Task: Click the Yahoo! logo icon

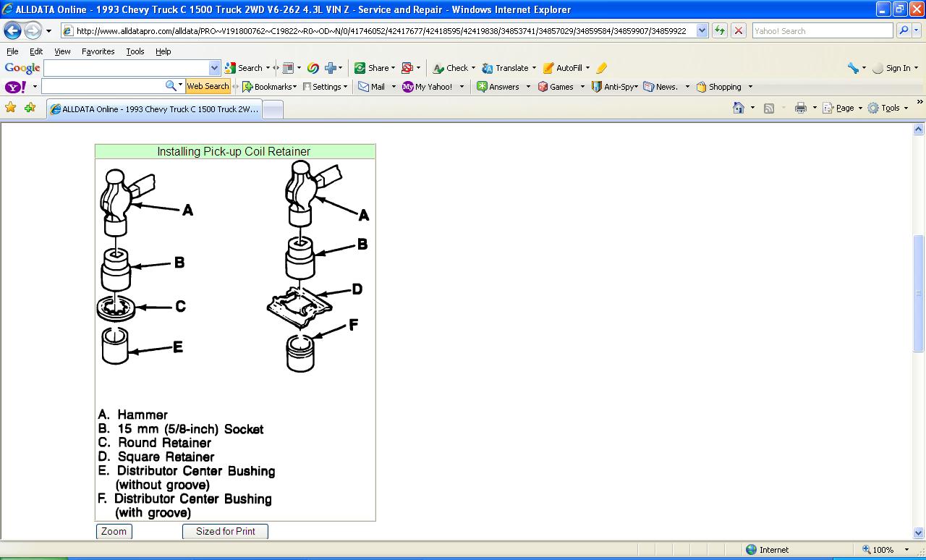Action: [x=16, y=87]
